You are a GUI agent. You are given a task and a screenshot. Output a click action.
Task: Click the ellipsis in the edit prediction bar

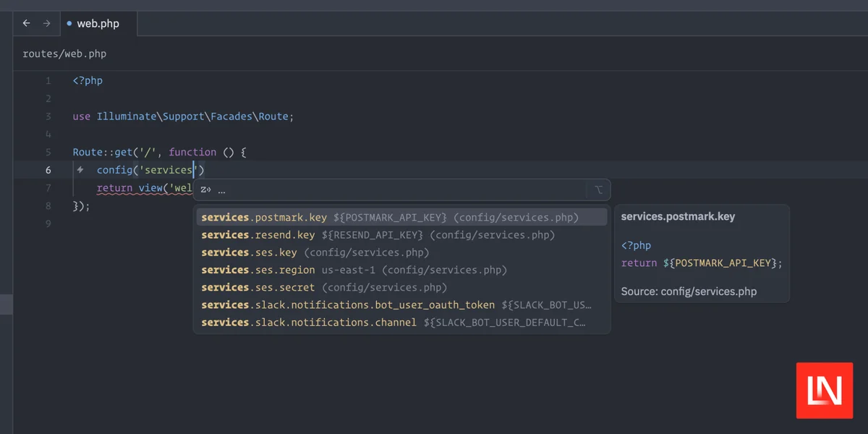(221, 190)
